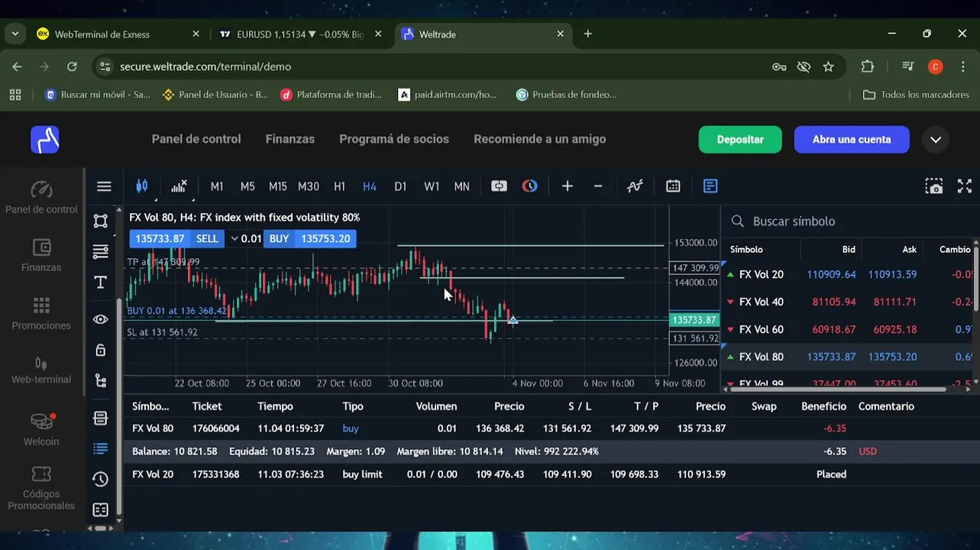Viewport: 980px width, 550px height.
Task: Select the H4 timeframe
Action: (370, 186)
